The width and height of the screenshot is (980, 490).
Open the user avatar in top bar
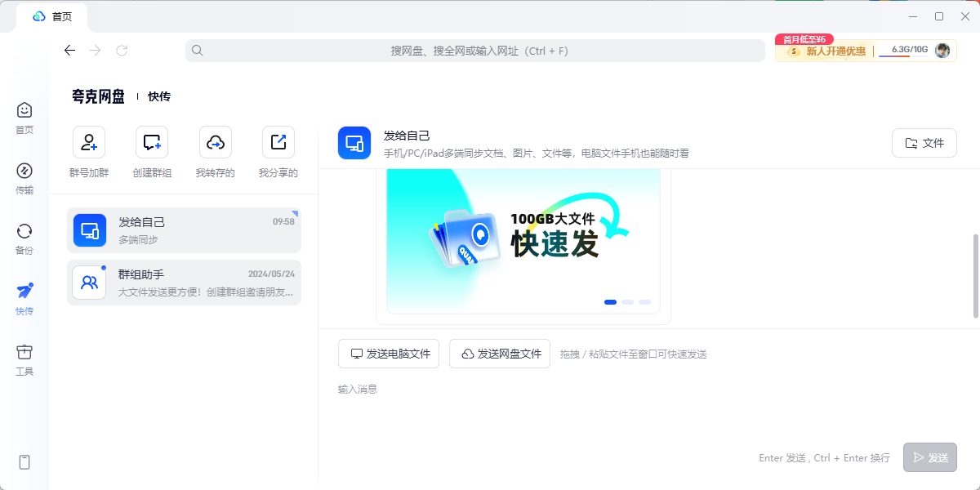click(942, 51)
